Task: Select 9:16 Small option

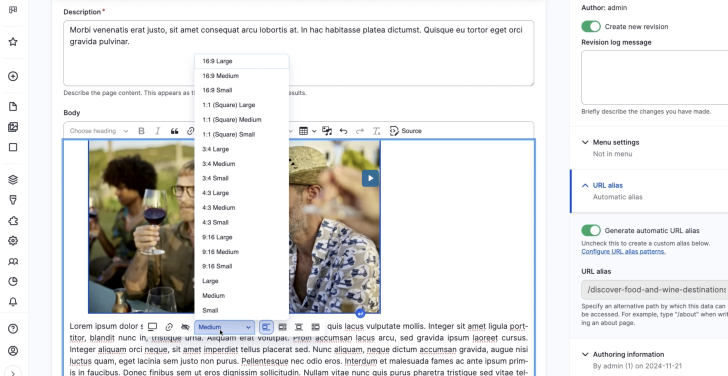Action: [x=241, y=266]
